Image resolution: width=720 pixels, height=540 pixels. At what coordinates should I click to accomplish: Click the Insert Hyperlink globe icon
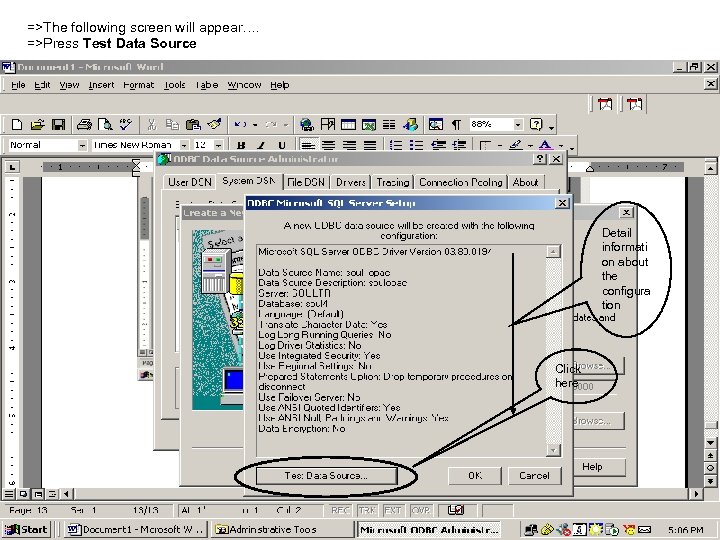coord(307,124)
